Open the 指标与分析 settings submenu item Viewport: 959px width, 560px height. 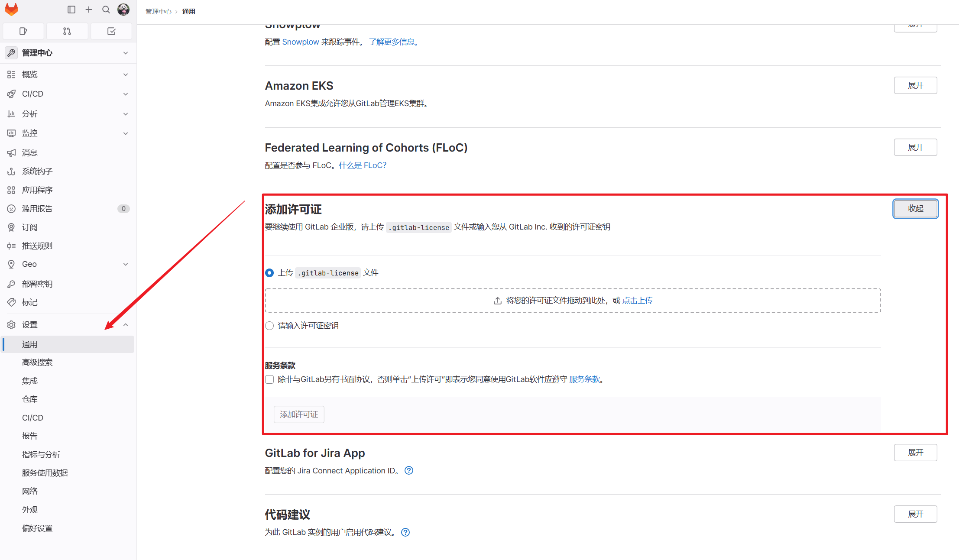click(x=68, y=455)
